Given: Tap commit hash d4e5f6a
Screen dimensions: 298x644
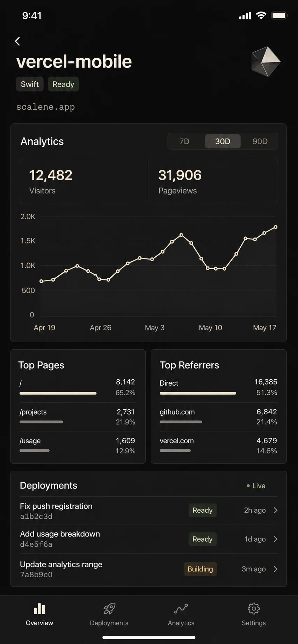Looking at the screenshot, I should click(36, 544).
